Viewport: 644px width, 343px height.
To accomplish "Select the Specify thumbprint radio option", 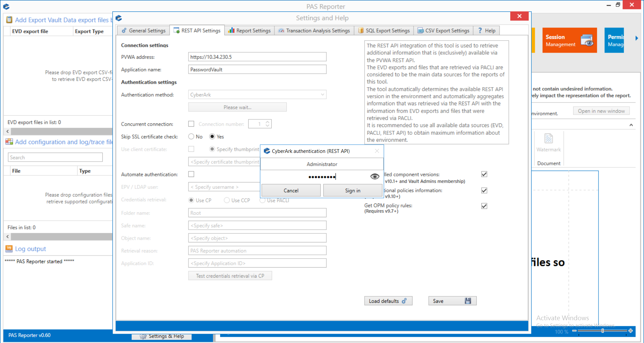I will [x=212, y=149].
